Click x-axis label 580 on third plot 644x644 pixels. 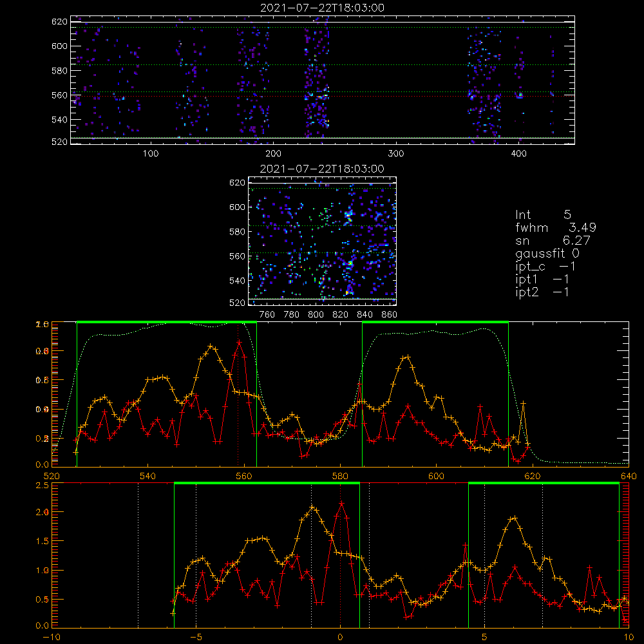[x=340, y=476]
